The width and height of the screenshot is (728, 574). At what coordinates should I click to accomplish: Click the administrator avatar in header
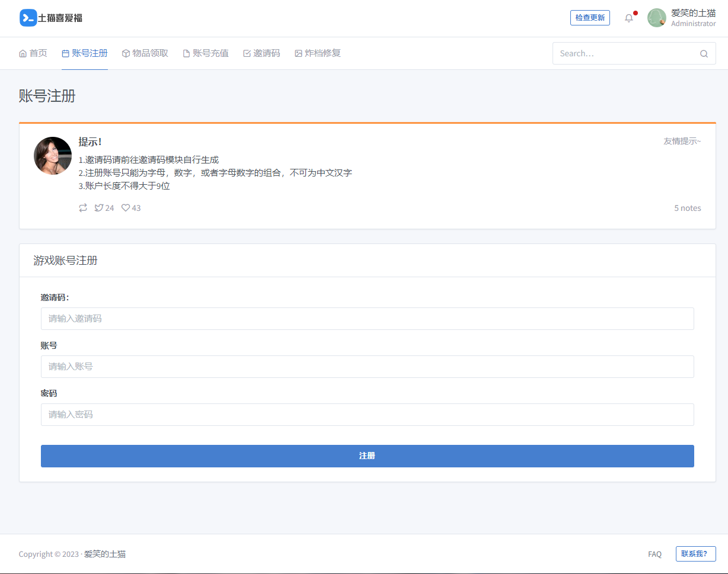pyautogui.click(x=656, y=18)
